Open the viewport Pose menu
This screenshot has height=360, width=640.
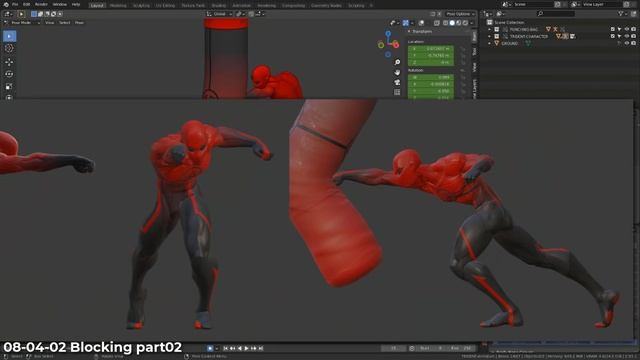(79, 23)
